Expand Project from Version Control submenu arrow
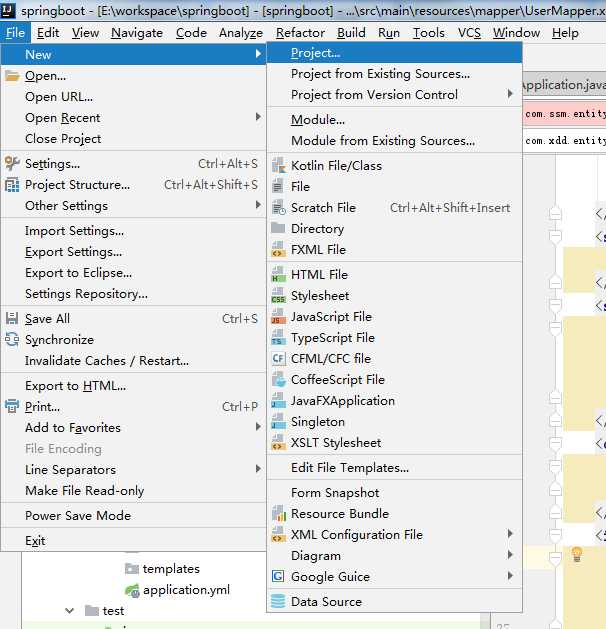The width and height of the screenshot is (606, 629). point(510,94)
